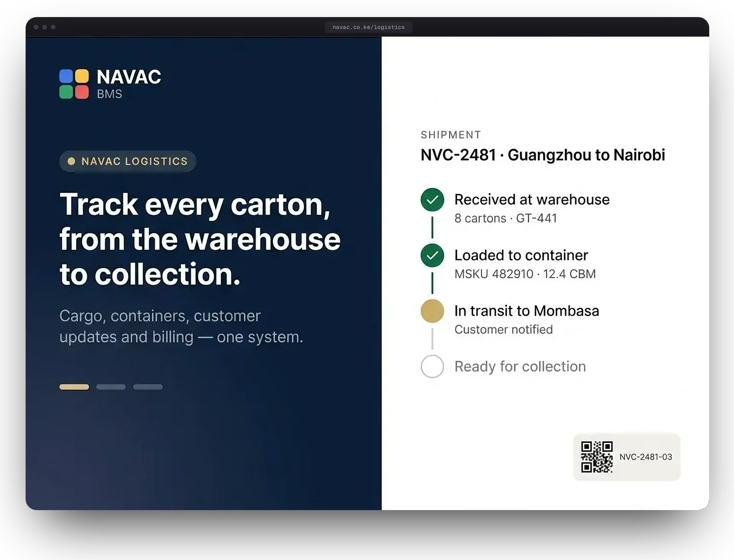Click the NAVAC four-square logo icon
Viewport: 734px width, 560px height.
click(x=74, y=84)
